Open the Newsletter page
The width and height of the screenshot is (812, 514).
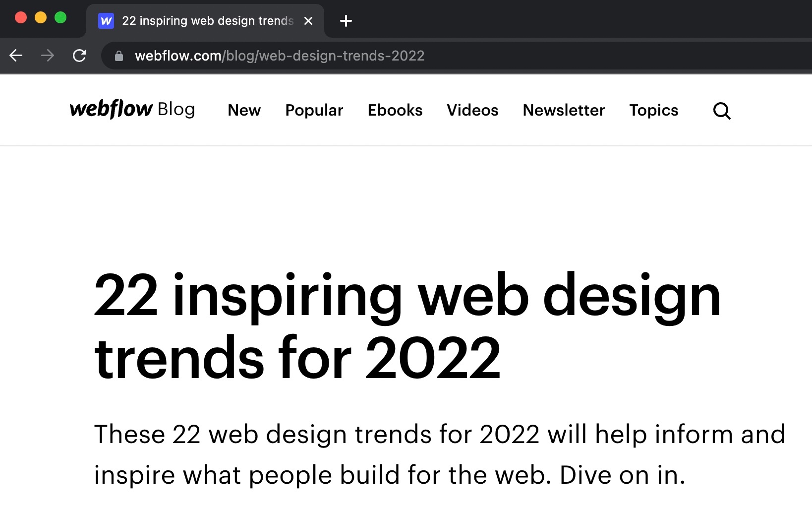click(x=564, y=110)
